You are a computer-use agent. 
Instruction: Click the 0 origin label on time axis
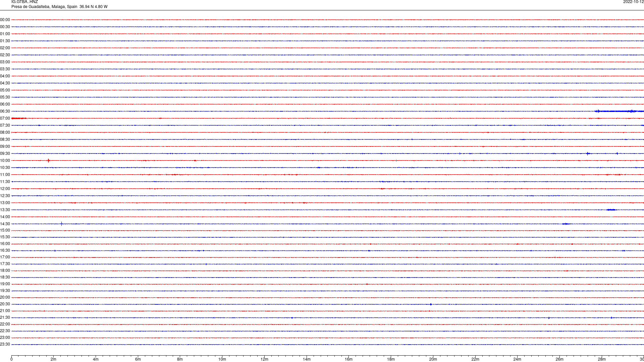pyautogui.click(x=11, y=359)
